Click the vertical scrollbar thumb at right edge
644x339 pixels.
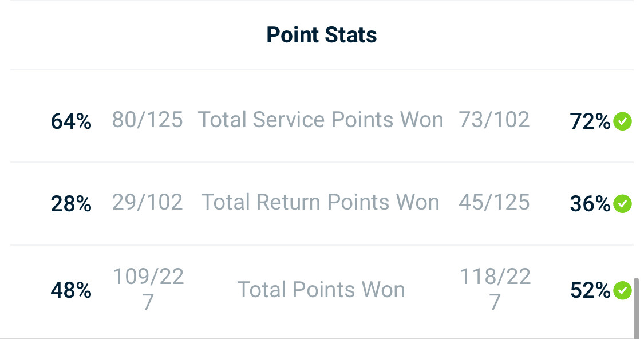click(x=636, y=308)
